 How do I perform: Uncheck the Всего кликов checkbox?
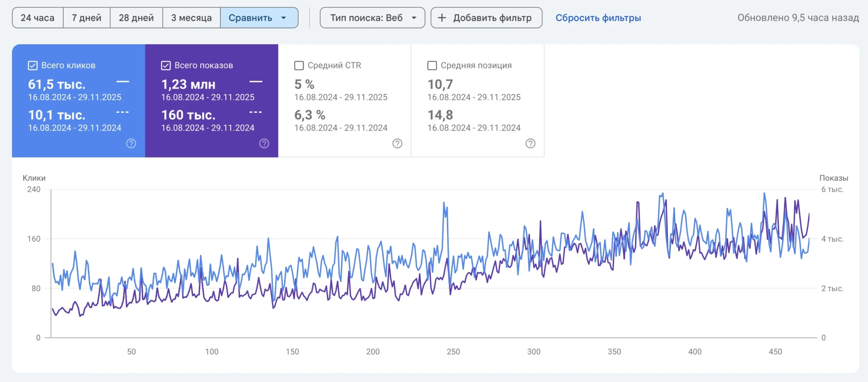pyautogui.click(x=33, y=66)
